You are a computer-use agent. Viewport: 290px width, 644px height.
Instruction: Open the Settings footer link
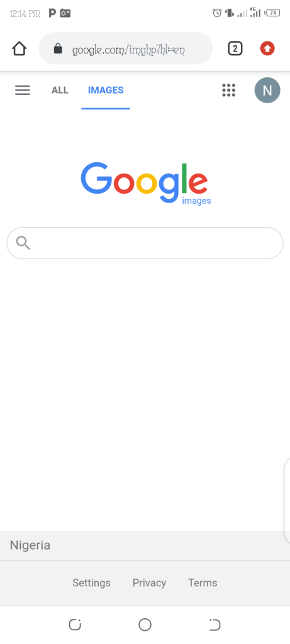coord(92,583)
